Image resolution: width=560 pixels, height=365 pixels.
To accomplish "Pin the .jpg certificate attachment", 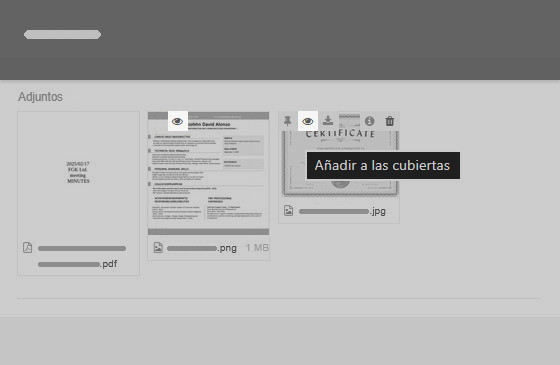I will pyautogui.click(x=288, y=121).
